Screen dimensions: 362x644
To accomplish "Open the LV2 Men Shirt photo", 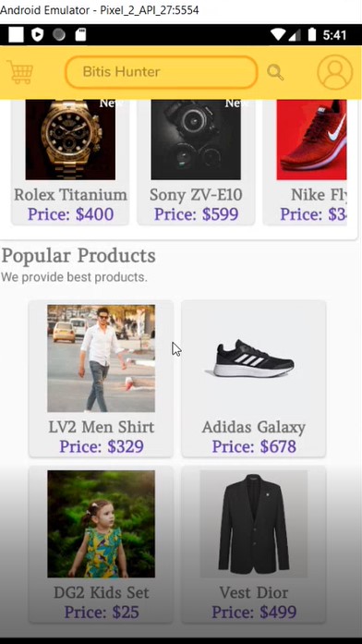I will point(101,358).
